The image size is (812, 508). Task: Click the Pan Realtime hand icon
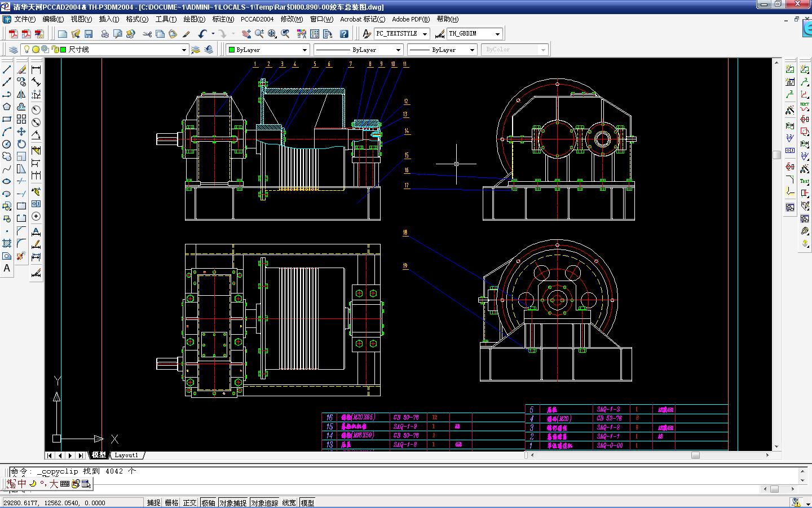pyautogui.click(x=246, y=34)
